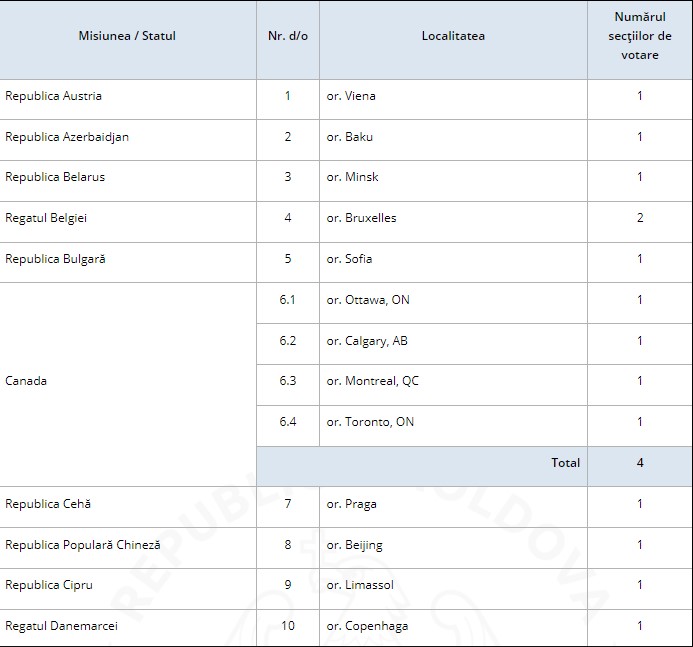Click the 'Total' label for Canada
The image size is (693, 647).
pos(565,463)
